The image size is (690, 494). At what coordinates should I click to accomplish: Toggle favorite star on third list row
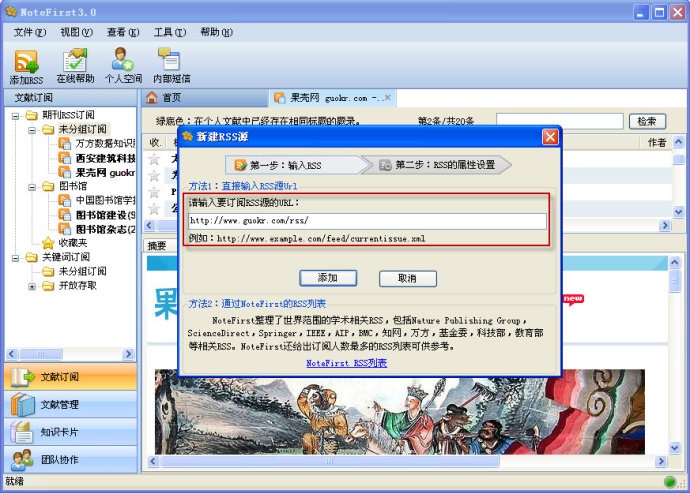[154, 192]
